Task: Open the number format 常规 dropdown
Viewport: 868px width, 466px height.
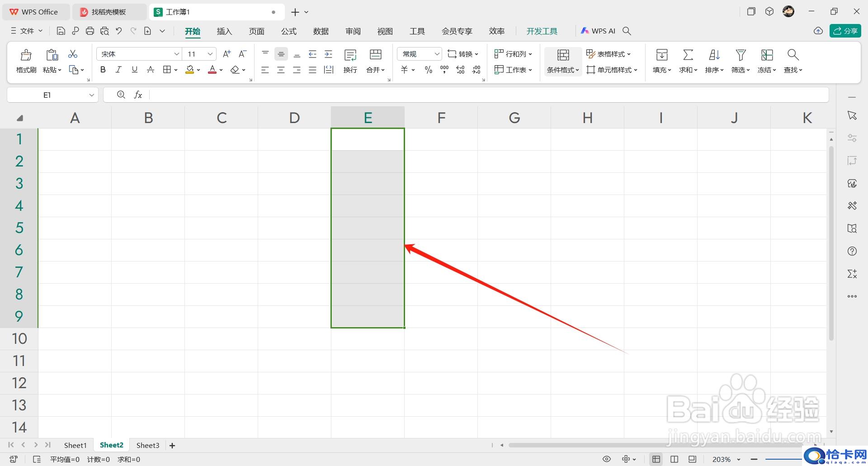Action: [437, 54]
